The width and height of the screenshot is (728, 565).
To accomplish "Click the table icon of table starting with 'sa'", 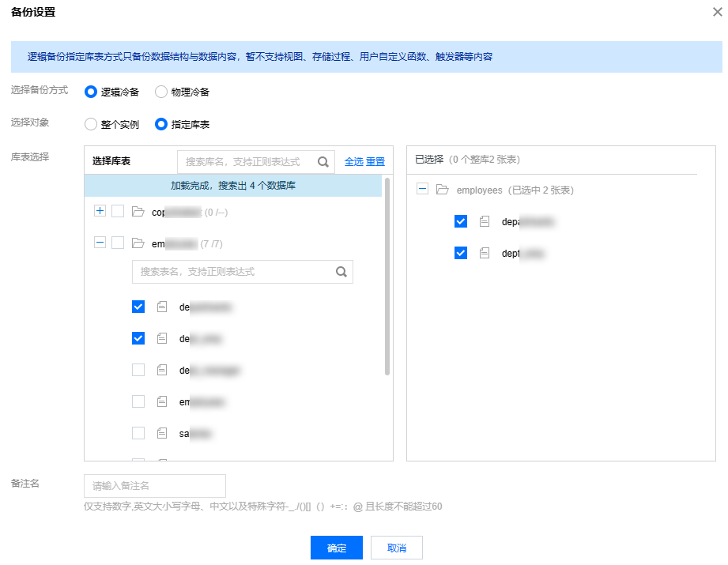I will click(162, 433).
